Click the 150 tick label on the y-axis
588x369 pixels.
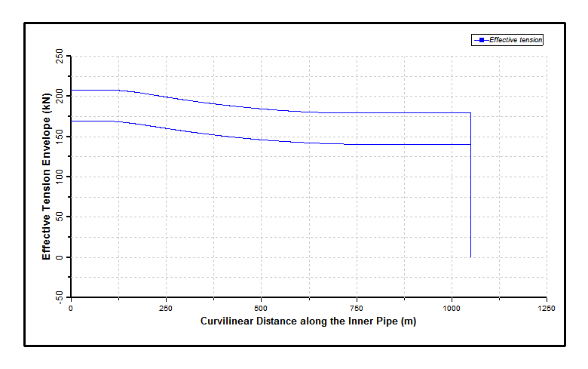pyautogui.click(x=60, y=137)
